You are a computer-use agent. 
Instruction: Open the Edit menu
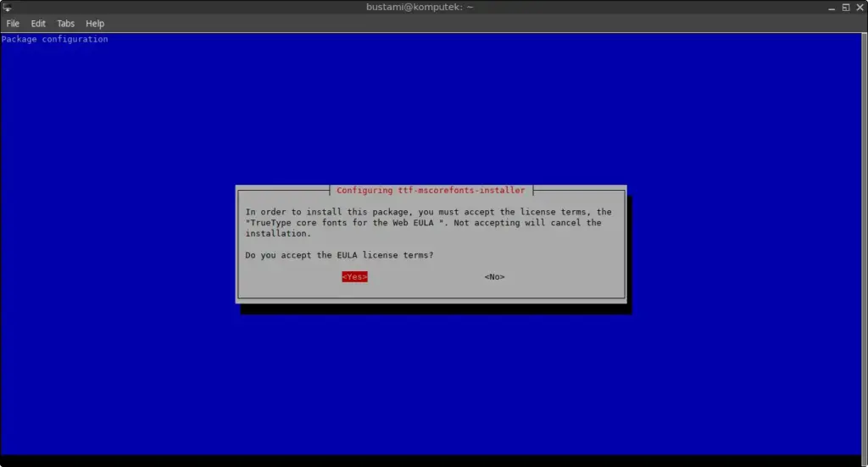pyautogui.click(x=38, y=23)
